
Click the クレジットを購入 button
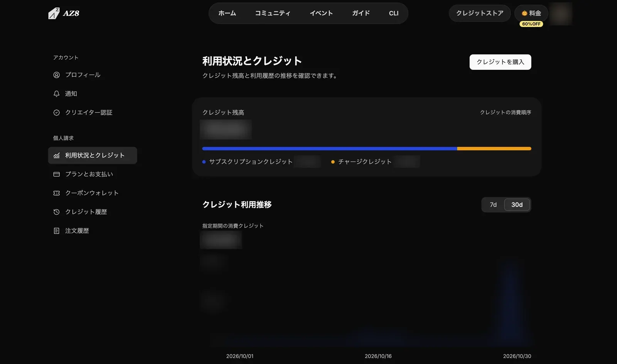coord(500,62)
